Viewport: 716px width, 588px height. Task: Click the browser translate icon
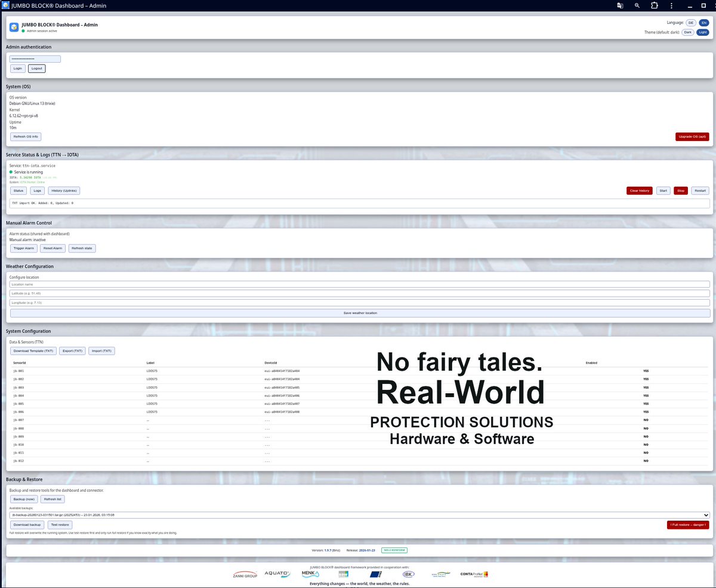(x=620, y=5)
